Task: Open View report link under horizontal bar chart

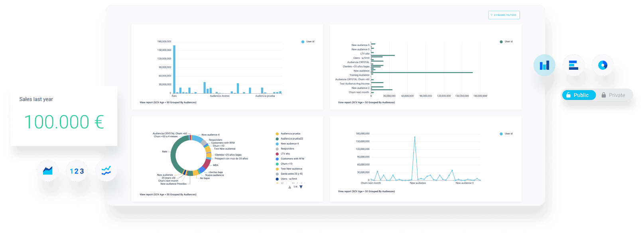Action: (366, 102)
